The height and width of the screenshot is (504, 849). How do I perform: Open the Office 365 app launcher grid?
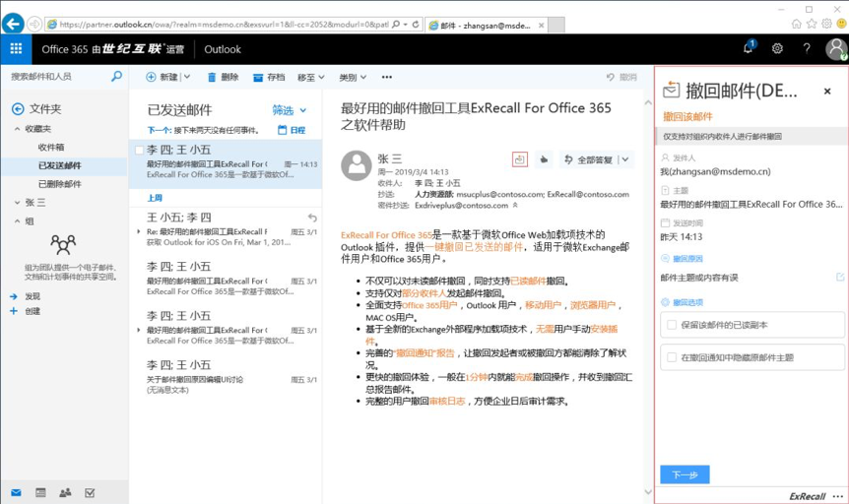(16, 48)
